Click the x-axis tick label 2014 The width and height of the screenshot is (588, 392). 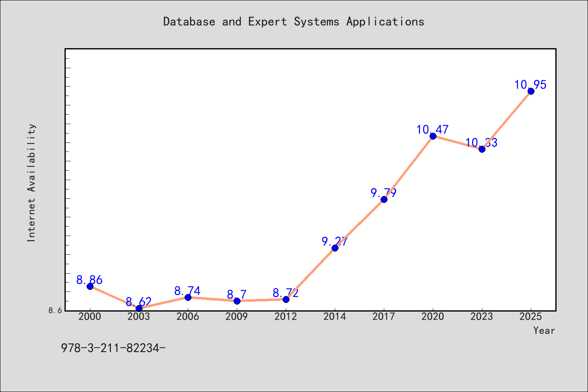pos(335,316)
